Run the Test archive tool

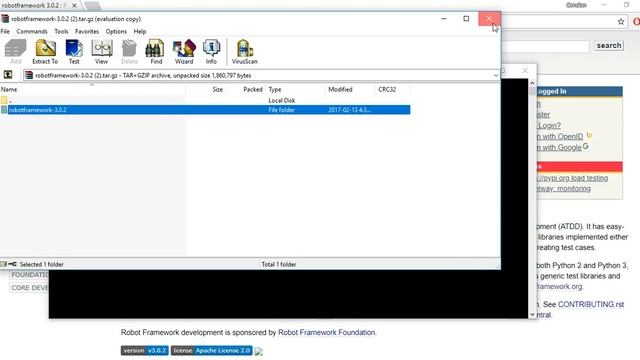74,52
